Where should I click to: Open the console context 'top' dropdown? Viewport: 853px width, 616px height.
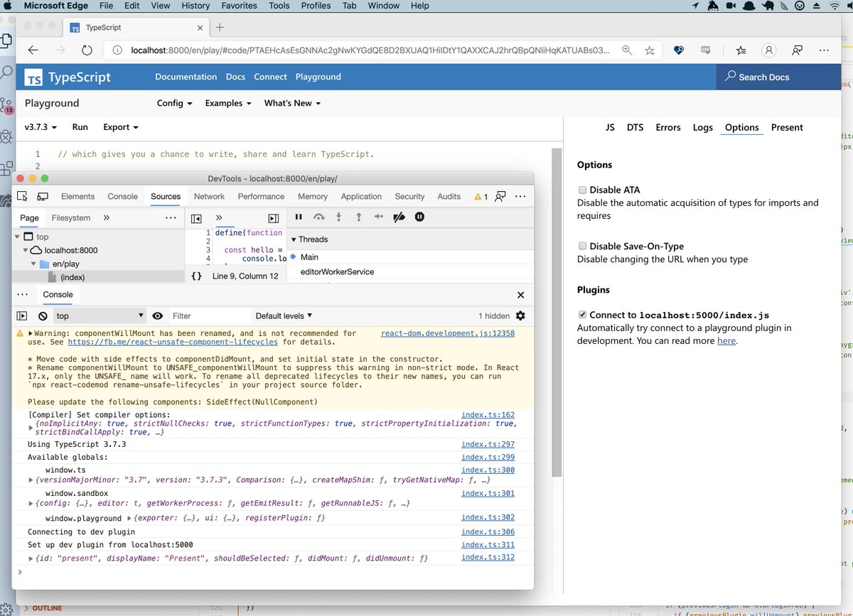[100, 315]
